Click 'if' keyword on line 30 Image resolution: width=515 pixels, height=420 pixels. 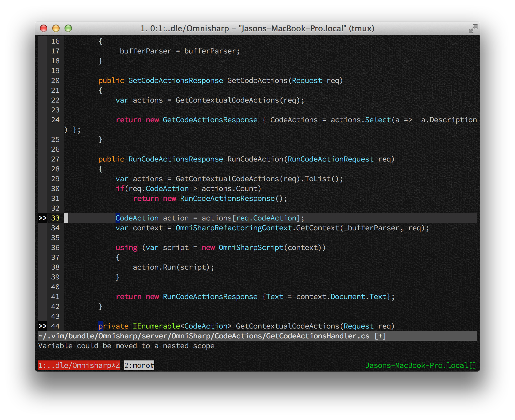point(120,189)
